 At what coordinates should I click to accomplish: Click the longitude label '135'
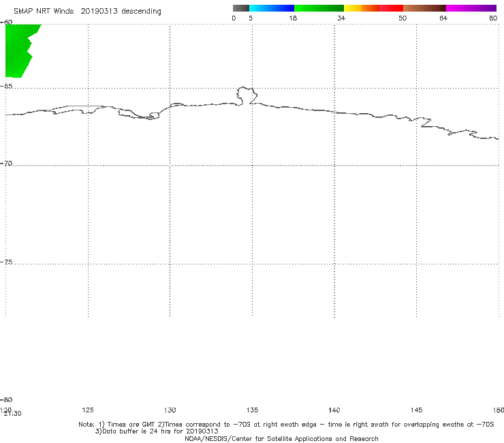point(252,410)
